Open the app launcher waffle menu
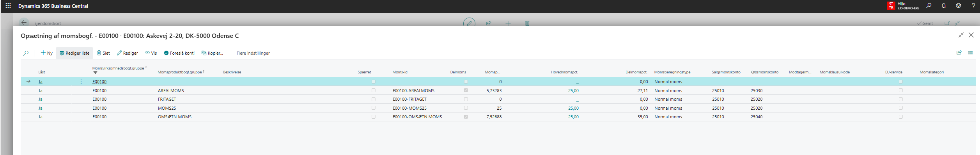980x155 pixels. [8, 6]
